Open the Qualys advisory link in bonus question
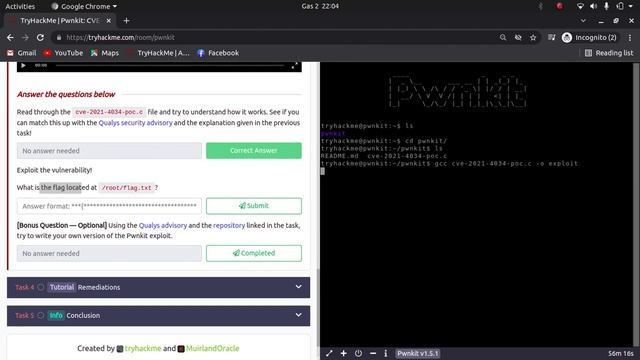640x360 pixels. pyautogui.click(x=163, y=225)
